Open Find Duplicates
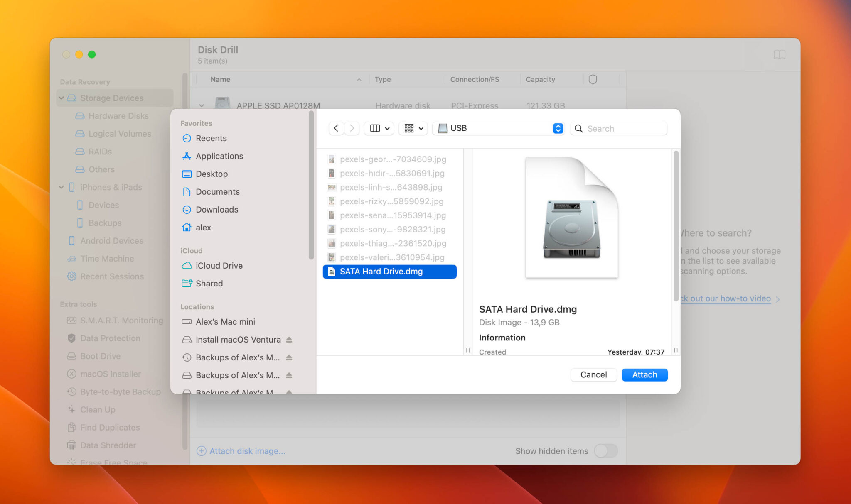851x504 pixels. pyautogui.click(x=110, y=427)
